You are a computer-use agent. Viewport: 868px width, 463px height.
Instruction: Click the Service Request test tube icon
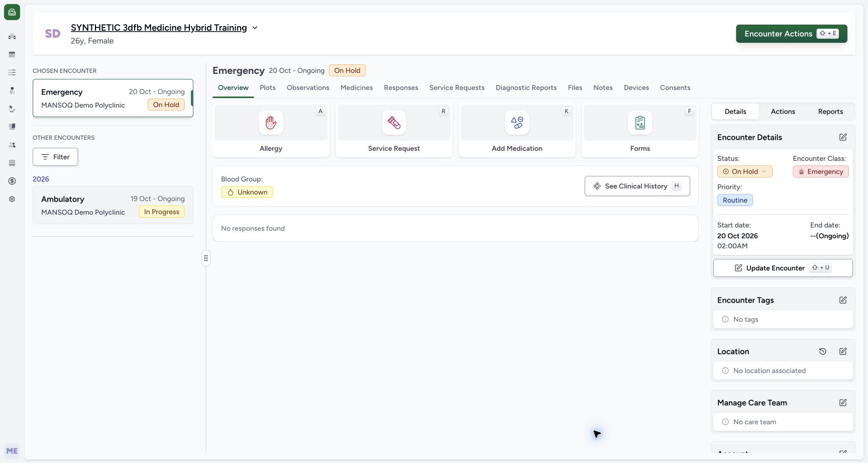click(394, 123)
